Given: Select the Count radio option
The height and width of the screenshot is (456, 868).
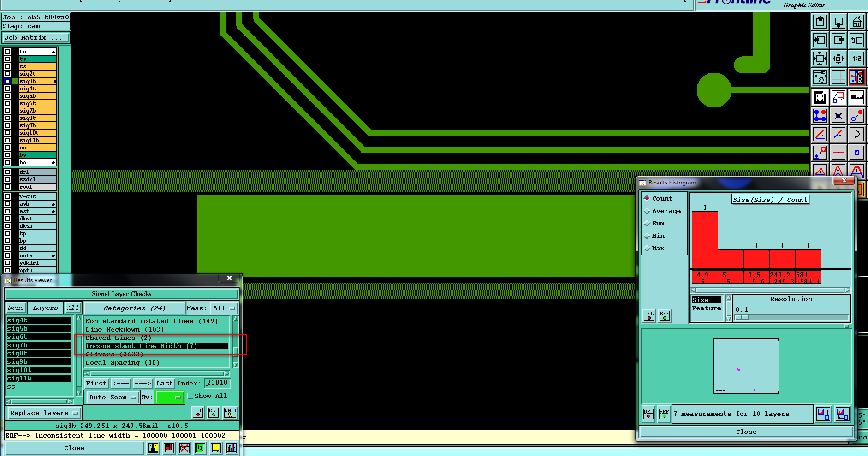Looking at the screenshot, I should pos(647,198).
